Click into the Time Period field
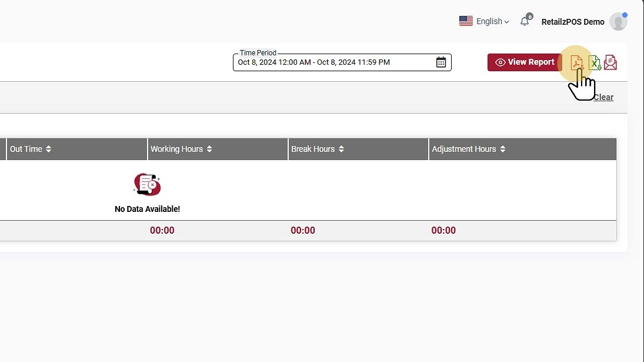This screenshot has width=644, height=362. click(x=332, y=62)
